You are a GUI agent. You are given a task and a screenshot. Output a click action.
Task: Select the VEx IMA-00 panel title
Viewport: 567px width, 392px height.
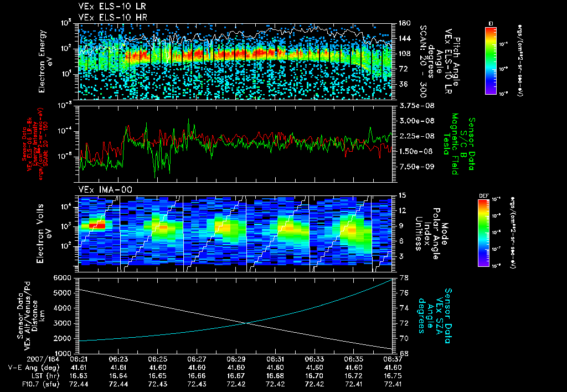(x=105, y=189)
